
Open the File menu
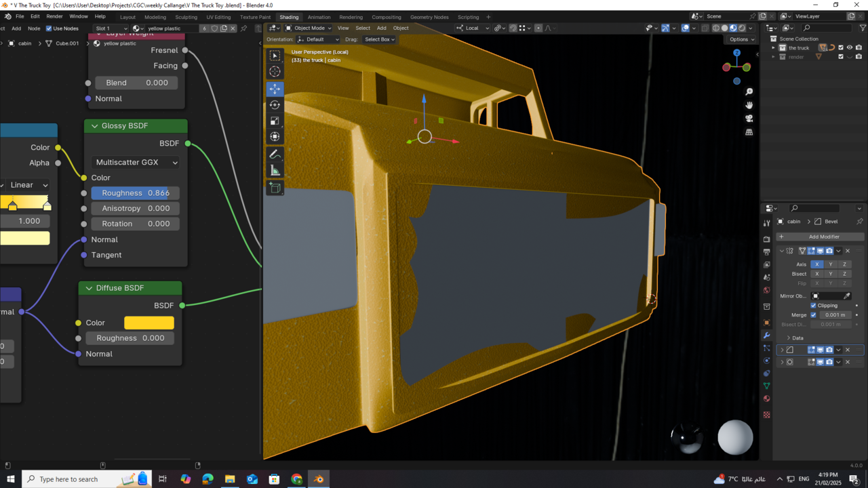pos(20,16)
